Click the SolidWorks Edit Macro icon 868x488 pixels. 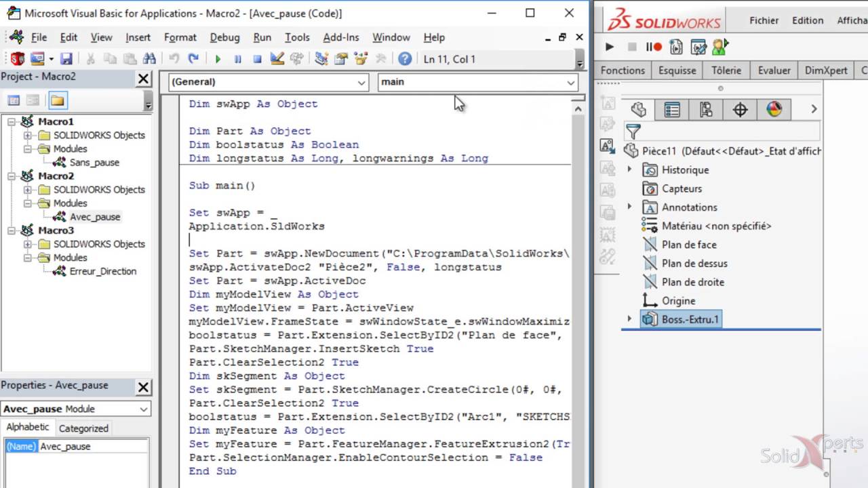(x=698, y=47)
